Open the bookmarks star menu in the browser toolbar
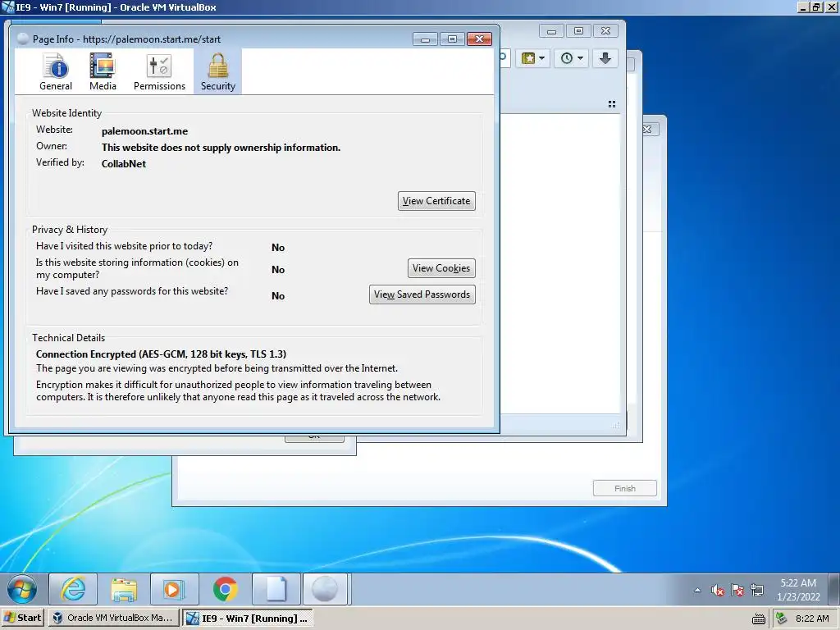840x630 pixels. [533, 58]
